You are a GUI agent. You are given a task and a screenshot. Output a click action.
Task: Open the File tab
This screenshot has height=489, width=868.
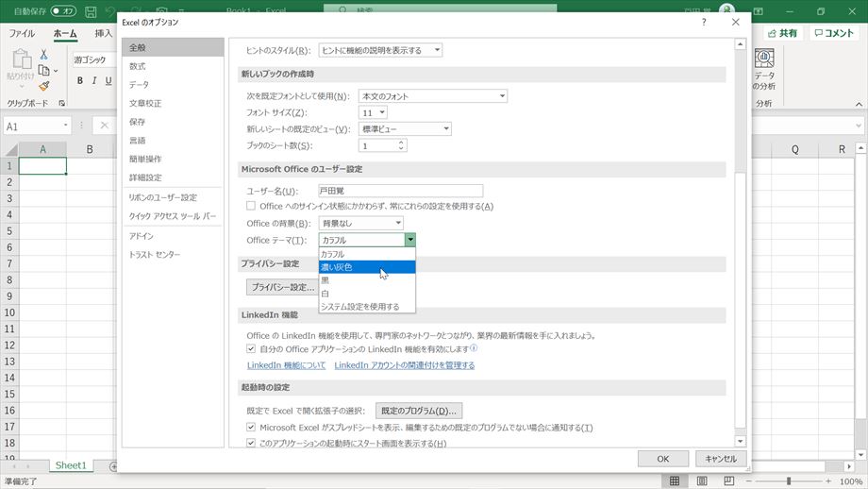(x=22, y=33)
